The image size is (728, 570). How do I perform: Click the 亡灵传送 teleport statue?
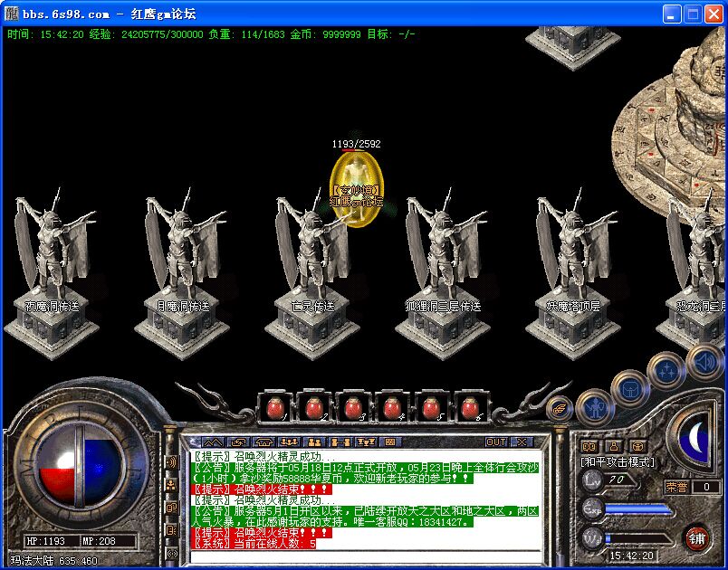[312, 273]
